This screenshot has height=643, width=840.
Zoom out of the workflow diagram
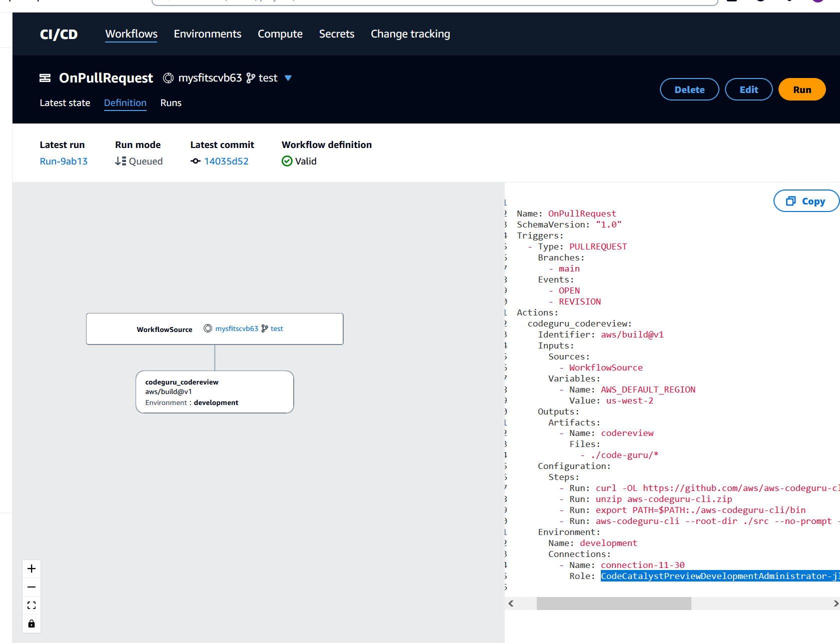[31, 586]
